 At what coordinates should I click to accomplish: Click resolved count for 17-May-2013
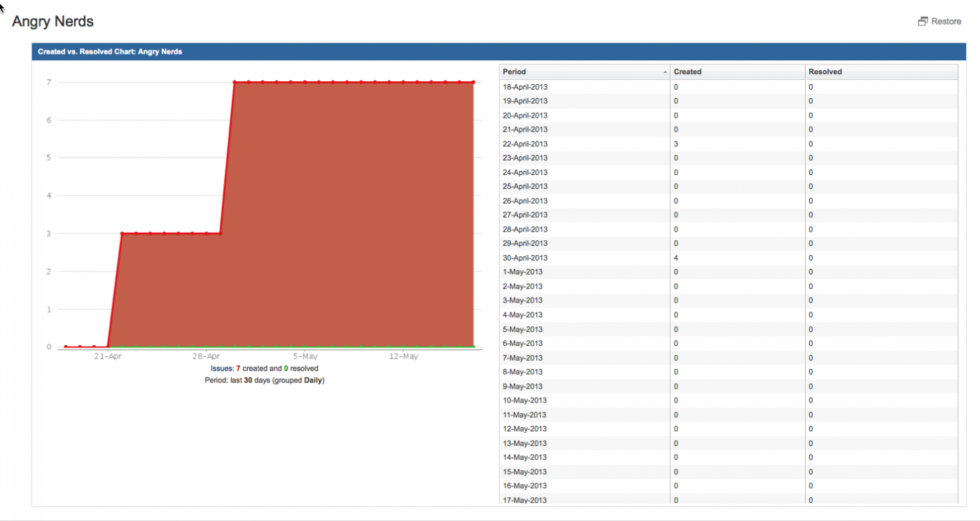click(811, 500)
